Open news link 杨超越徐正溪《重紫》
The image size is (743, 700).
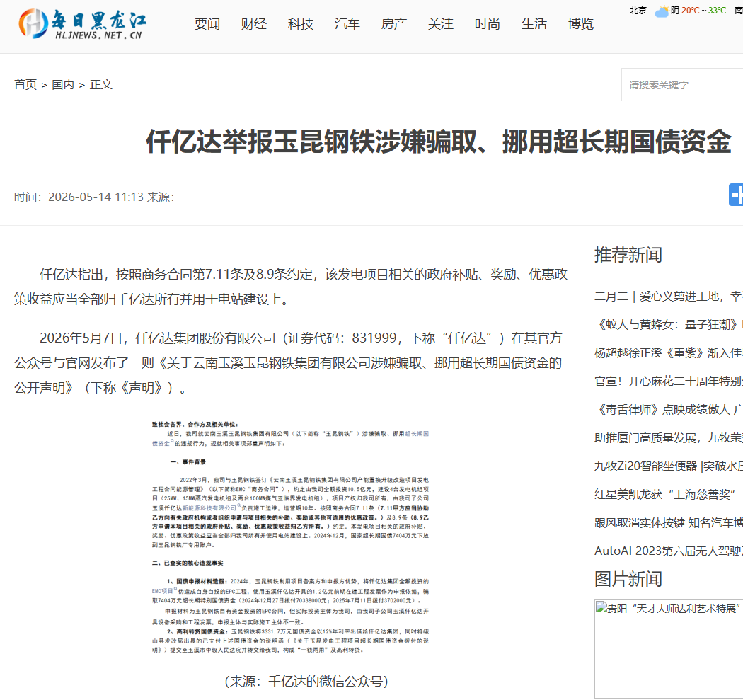[669, 353]
